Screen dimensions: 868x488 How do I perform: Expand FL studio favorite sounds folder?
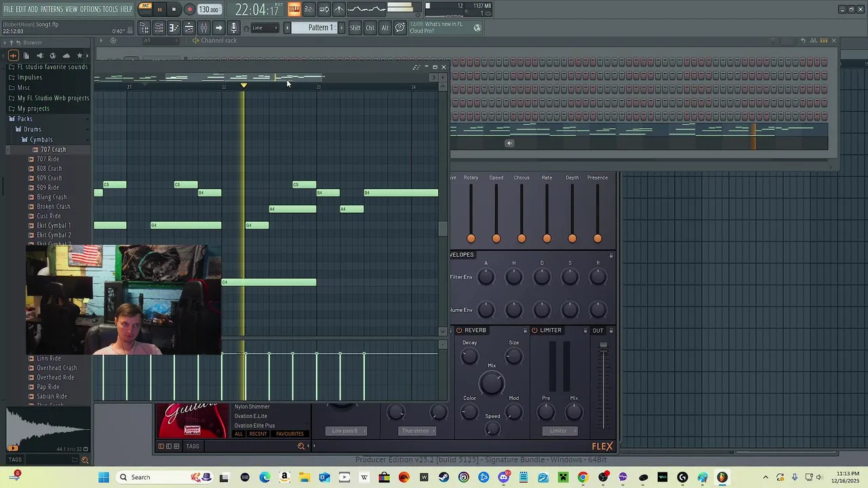pyautogui.click(x=47, y=67)
